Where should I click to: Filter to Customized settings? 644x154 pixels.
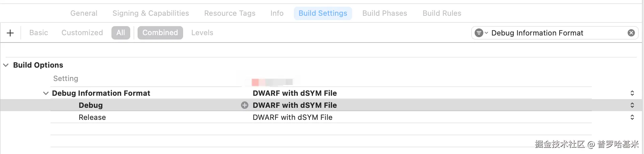[x=82, y=33]
